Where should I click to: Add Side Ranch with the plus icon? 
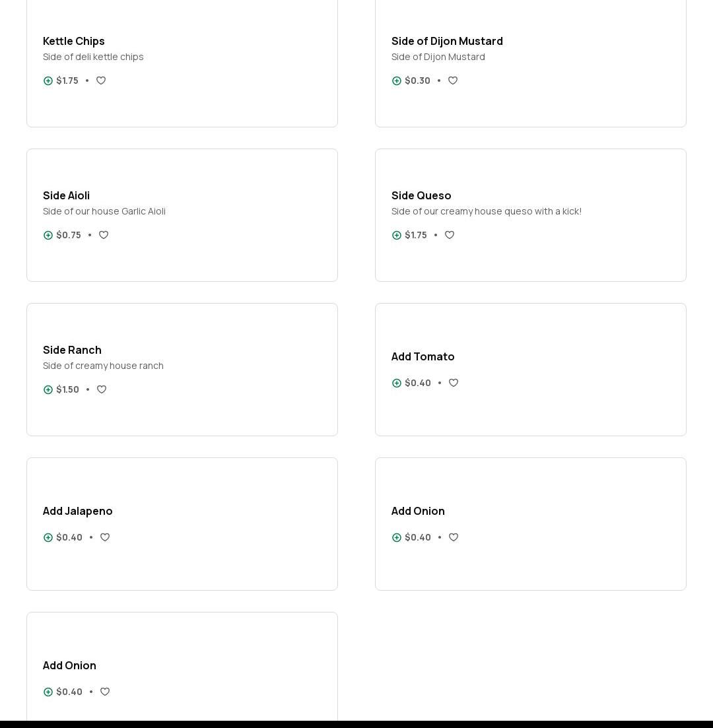48,389
